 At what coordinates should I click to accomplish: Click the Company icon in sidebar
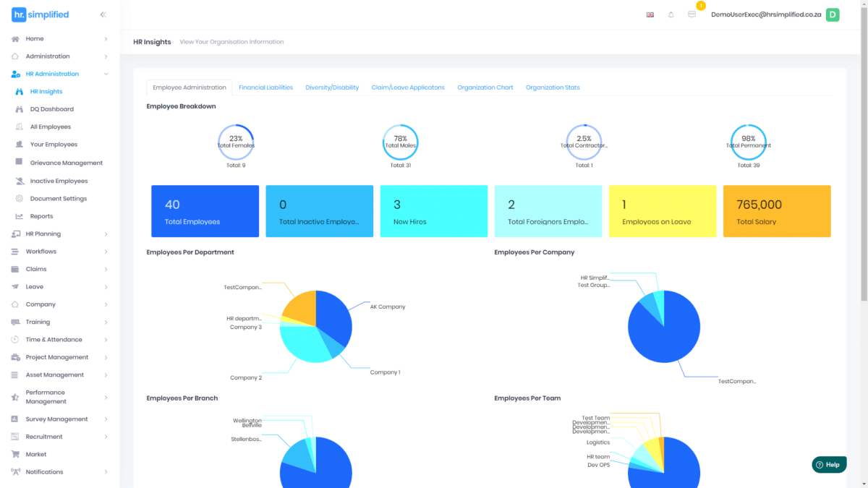point(15,304)
